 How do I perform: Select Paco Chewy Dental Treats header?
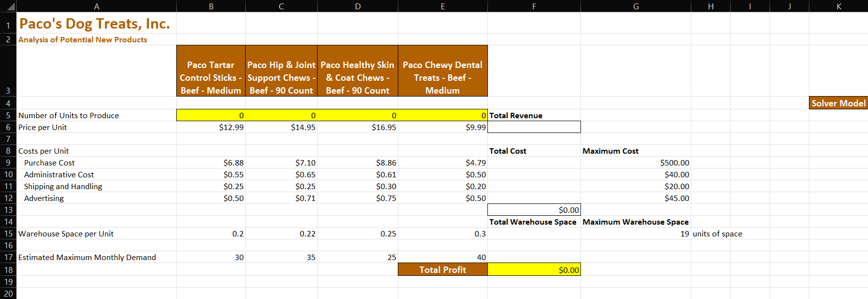443,71
